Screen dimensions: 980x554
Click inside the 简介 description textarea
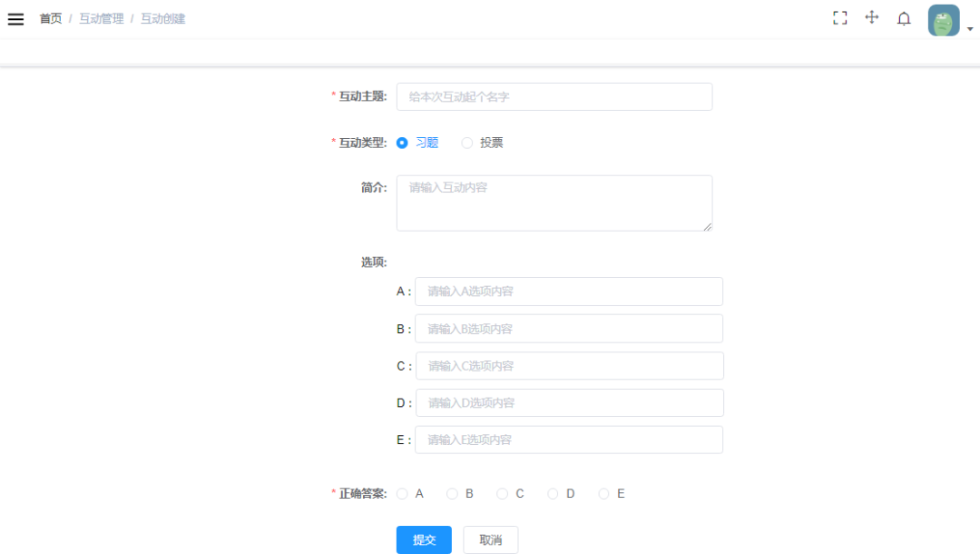(x=554, y=203)
